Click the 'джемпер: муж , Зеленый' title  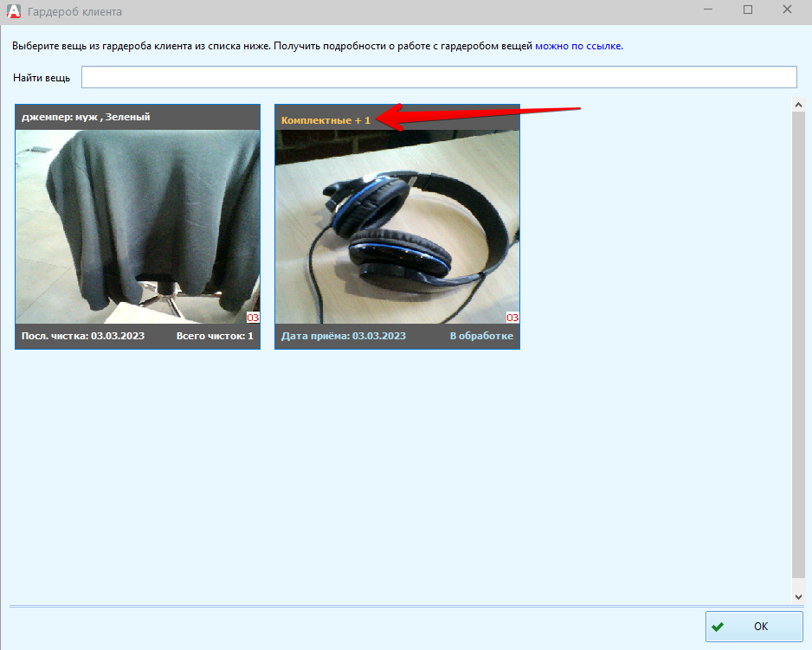(86, 117)
